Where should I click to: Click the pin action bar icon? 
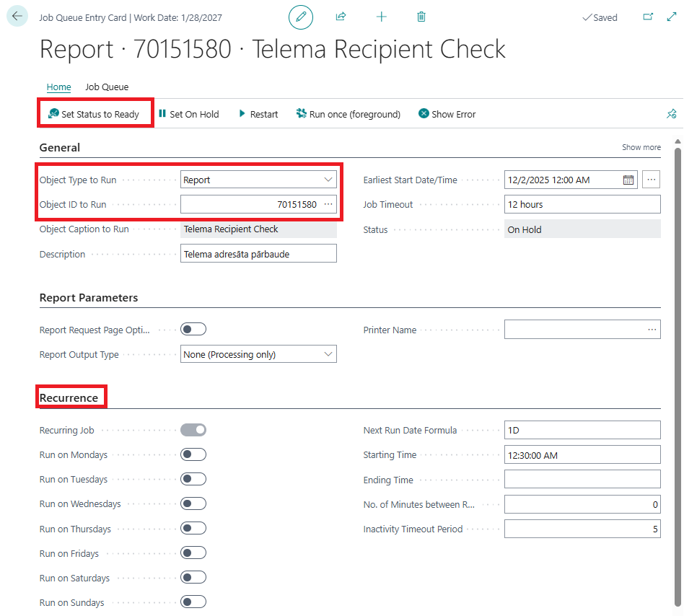click(671, 114)
